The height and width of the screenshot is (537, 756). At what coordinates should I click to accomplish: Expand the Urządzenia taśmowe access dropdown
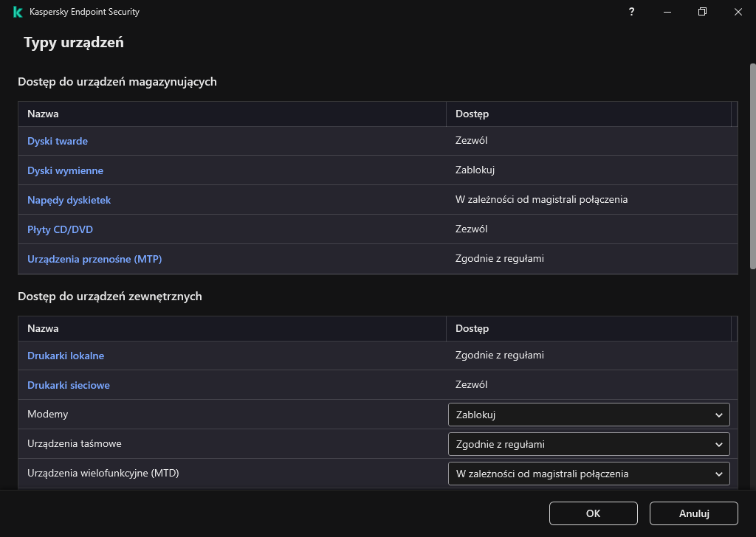[588, 444]
